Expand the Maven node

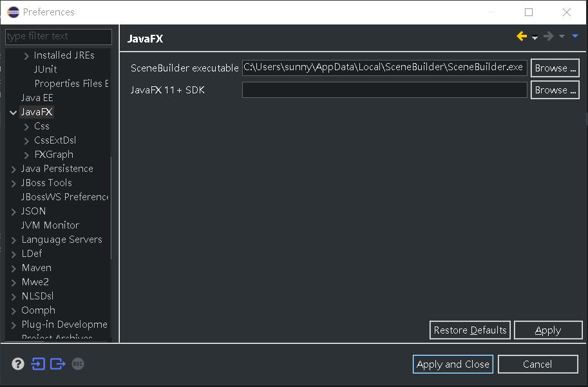(x=14, y=269)
